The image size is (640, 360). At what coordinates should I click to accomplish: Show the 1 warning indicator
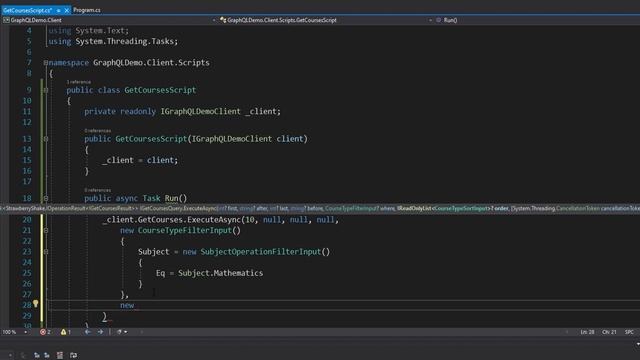[66, 332]
